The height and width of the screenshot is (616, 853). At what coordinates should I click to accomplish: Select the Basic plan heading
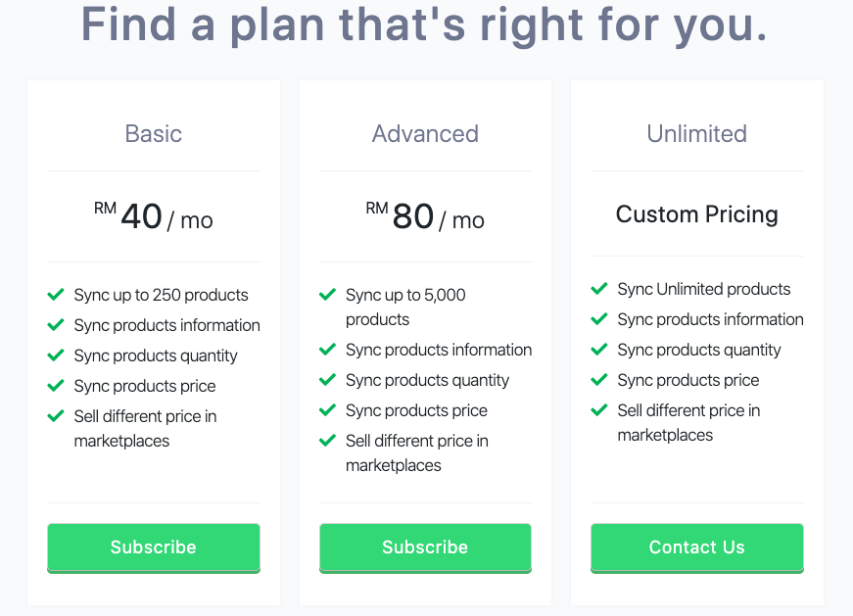coord(154,134)
